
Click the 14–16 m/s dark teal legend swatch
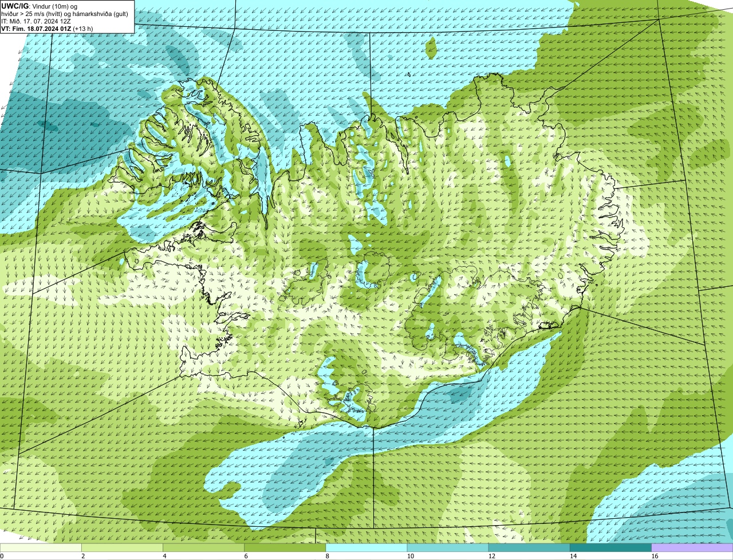pos(610,547)
